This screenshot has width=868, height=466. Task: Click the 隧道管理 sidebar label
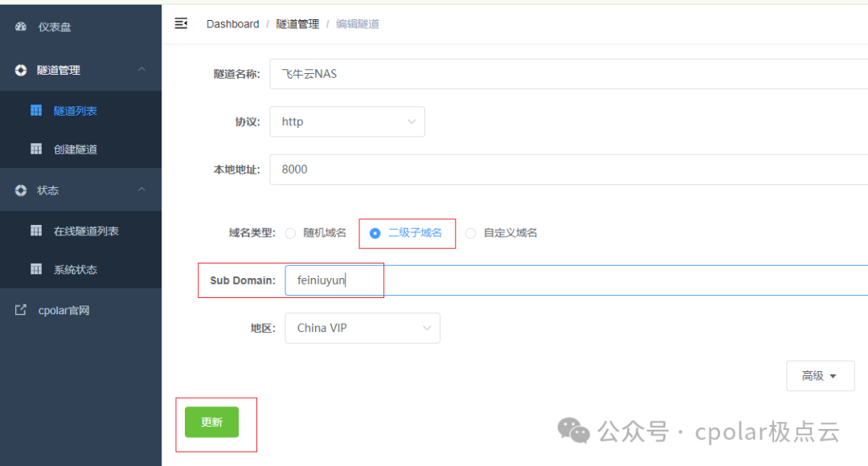[59, 70]
